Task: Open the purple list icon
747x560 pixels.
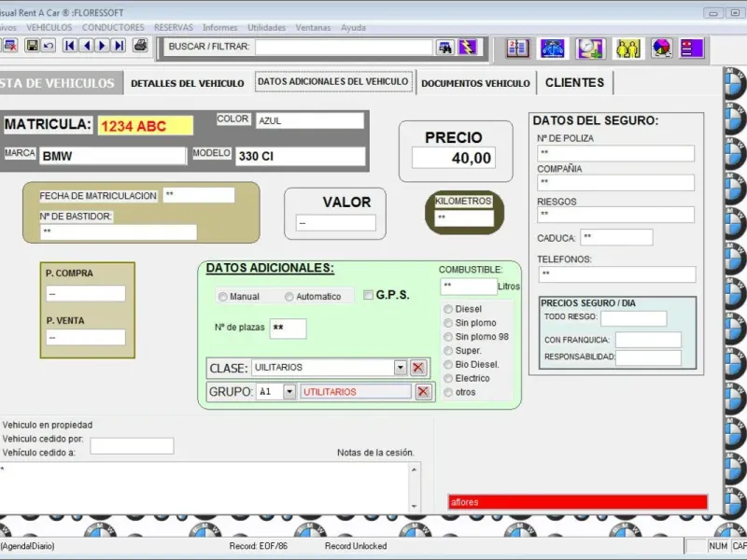Action: 692,49
